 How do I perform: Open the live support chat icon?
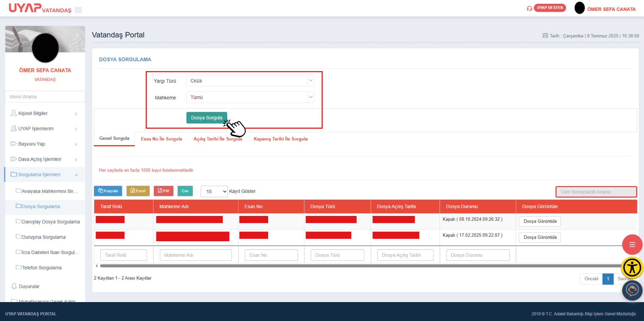tap(632, 290)
